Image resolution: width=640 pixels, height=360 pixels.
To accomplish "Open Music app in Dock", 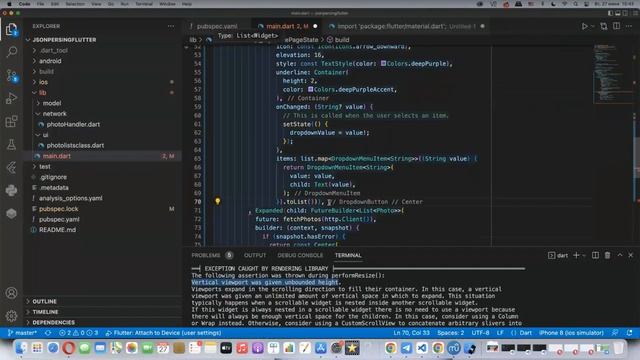I will pyautogui.click(x=242, y=348).
